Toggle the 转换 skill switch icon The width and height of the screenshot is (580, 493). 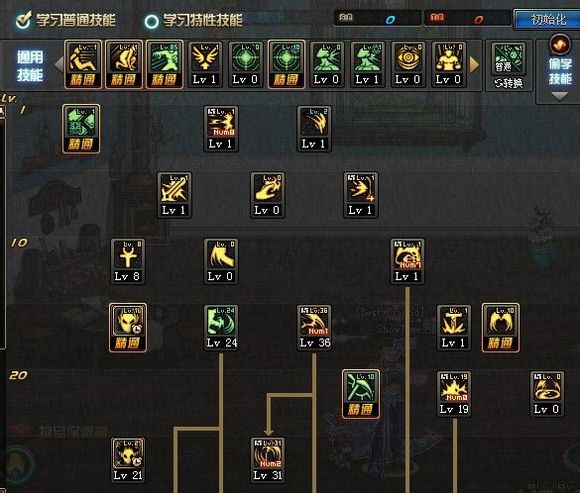click(x=509, y=65)
